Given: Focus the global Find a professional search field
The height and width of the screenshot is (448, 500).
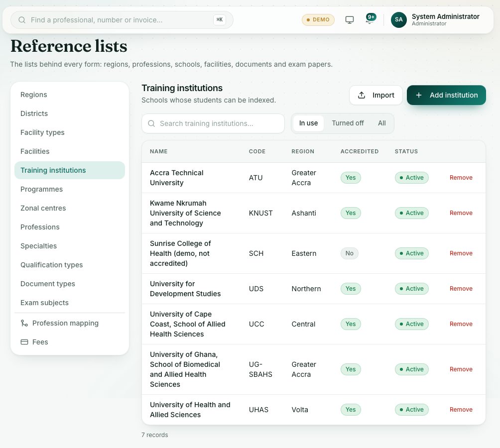Looking at the screenshot, I should pos(122,20).
